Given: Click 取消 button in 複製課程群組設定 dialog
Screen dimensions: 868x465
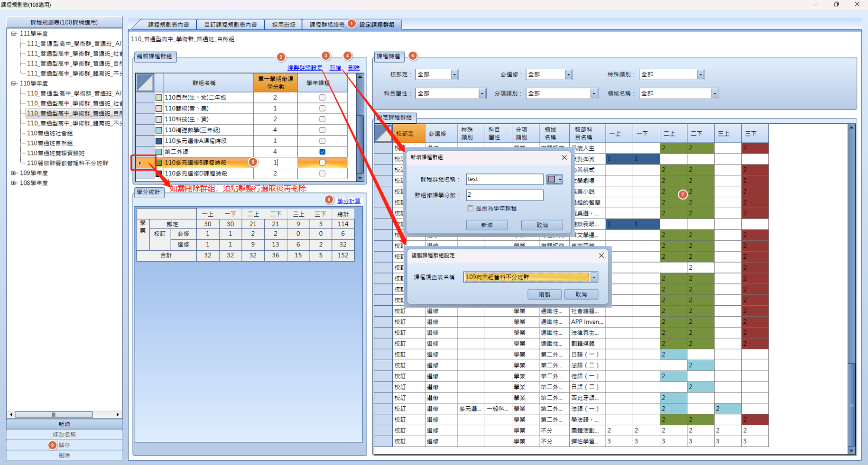Looking at the screenshot, I should coord(581,294).
